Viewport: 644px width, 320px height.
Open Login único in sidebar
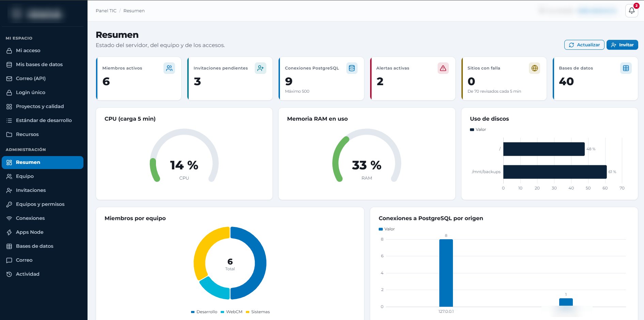[43, 92]
